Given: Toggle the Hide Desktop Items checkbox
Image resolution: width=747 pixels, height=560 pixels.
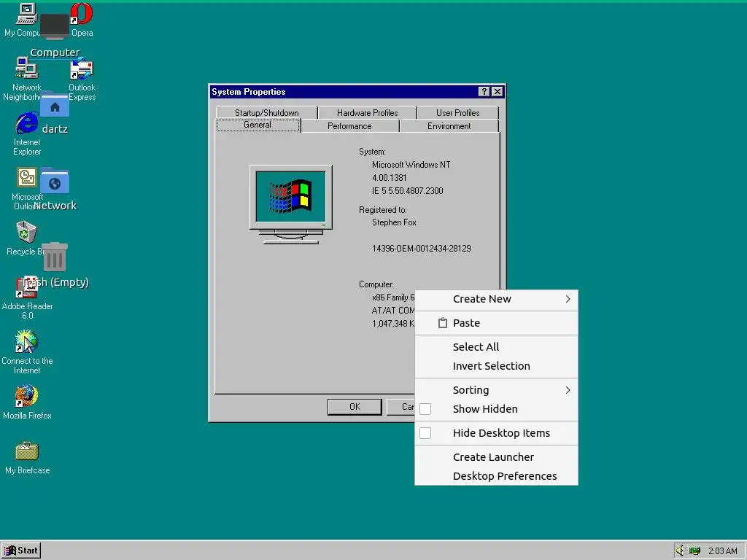Looking at the screenshot, I should (x=425, y=433).
